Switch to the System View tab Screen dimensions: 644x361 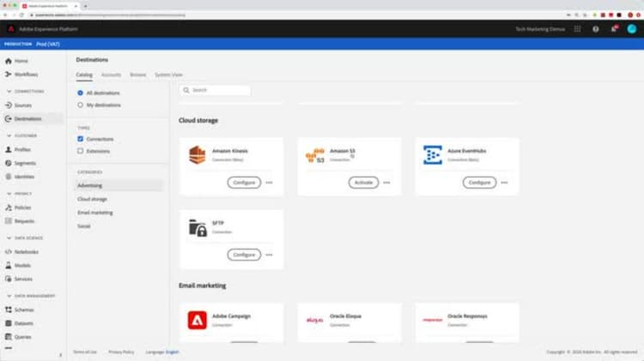pyautogui.click(x=168, y=75)
